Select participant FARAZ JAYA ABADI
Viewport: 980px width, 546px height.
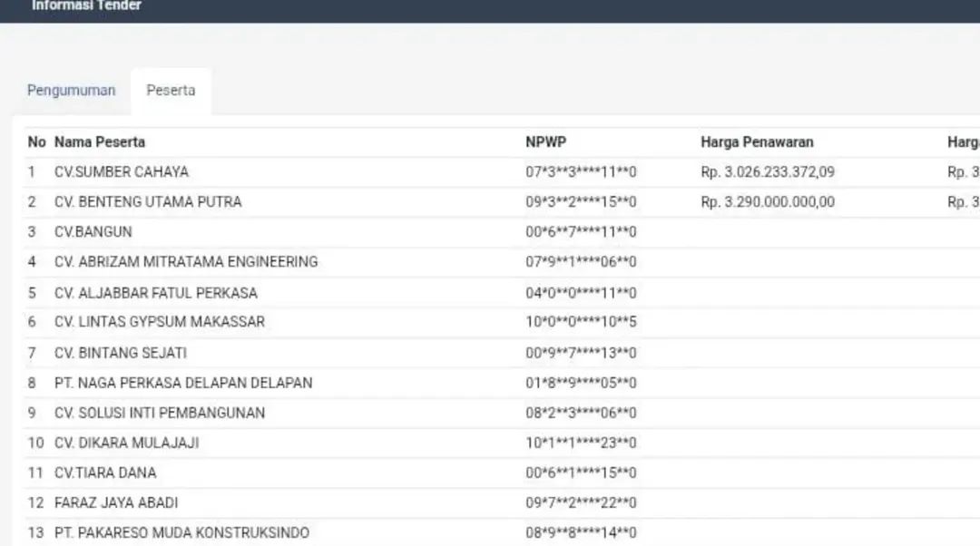coord(116,502)
